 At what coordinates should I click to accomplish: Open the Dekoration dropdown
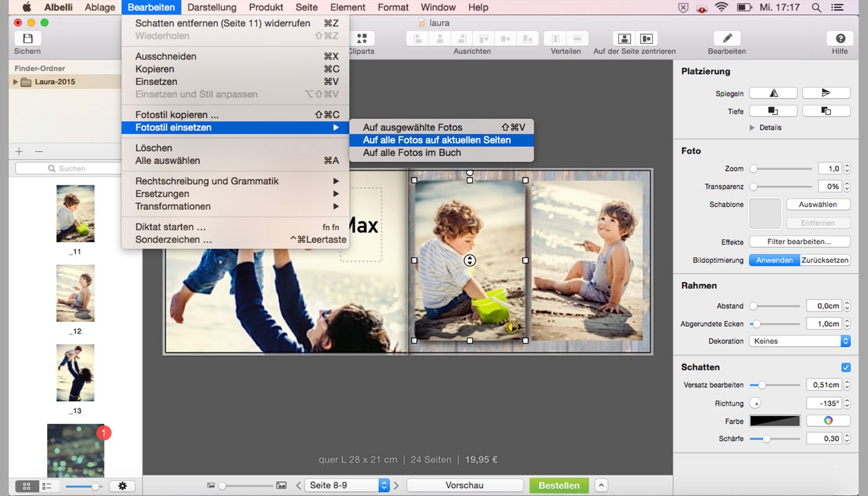point(799,341)
